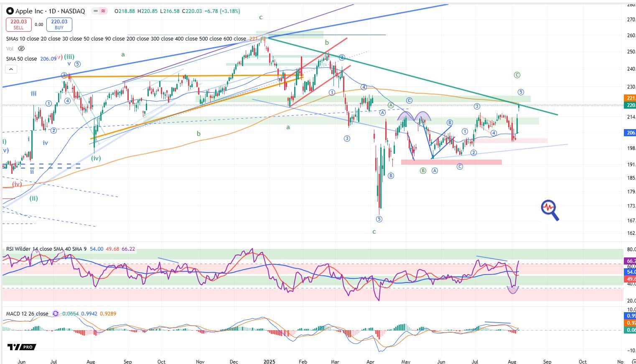Screen dimensions: 636x364
Task: Select the SMA 50 close indicator legend
Action: click(x=21, y=59)
